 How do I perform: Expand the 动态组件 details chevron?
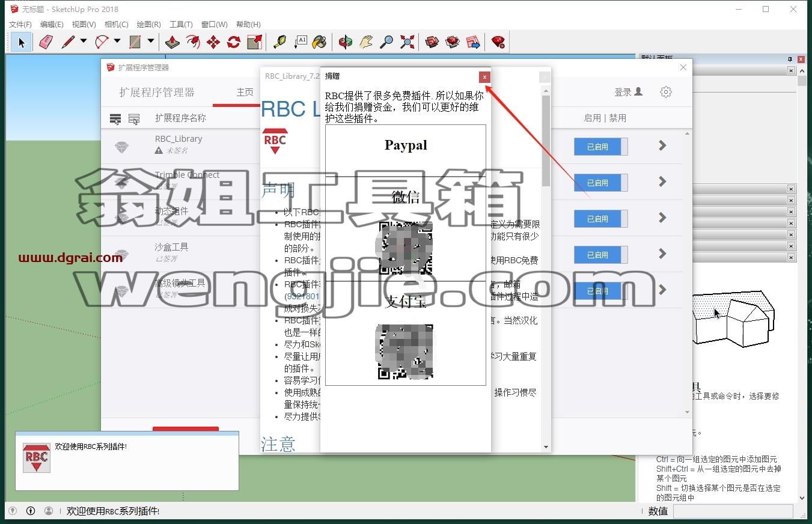click(662, 218)
